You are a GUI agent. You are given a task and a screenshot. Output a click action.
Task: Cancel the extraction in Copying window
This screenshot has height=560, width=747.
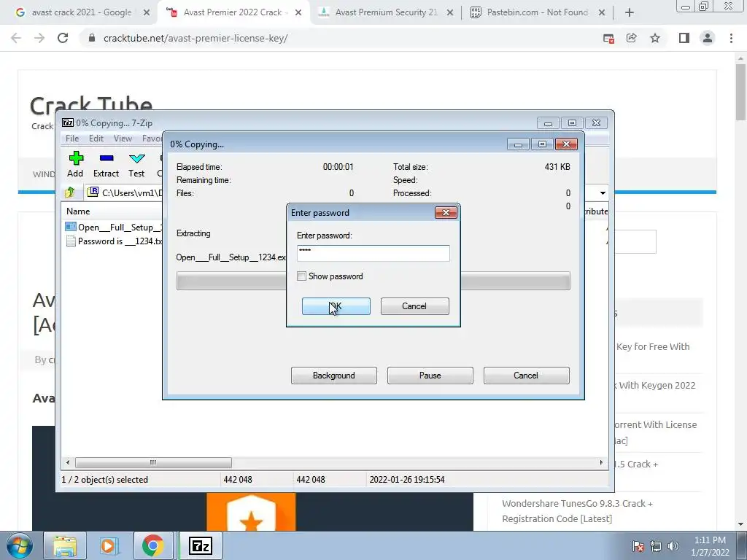(527, 376)
